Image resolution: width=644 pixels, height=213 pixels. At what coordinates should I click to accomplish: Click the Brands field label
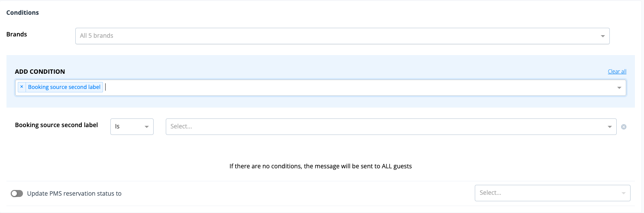[17, 34]
